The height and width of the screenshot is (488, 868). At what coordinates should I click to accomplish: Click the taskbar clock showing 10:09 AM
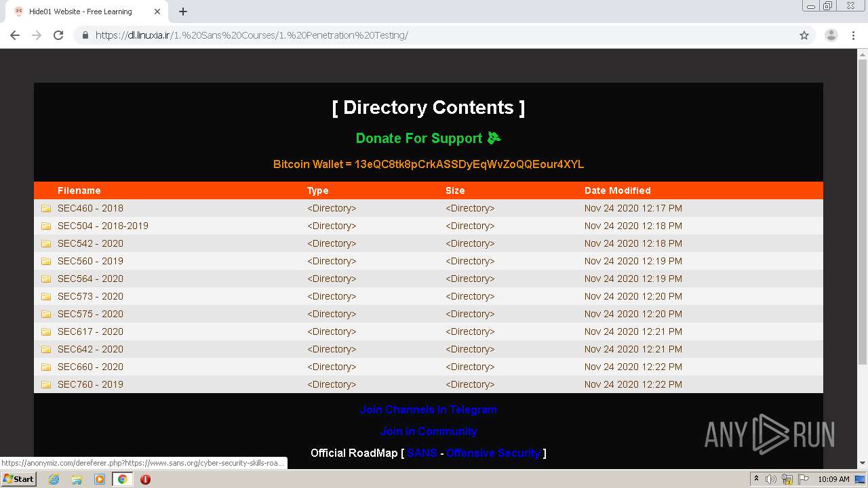point(833,479)
